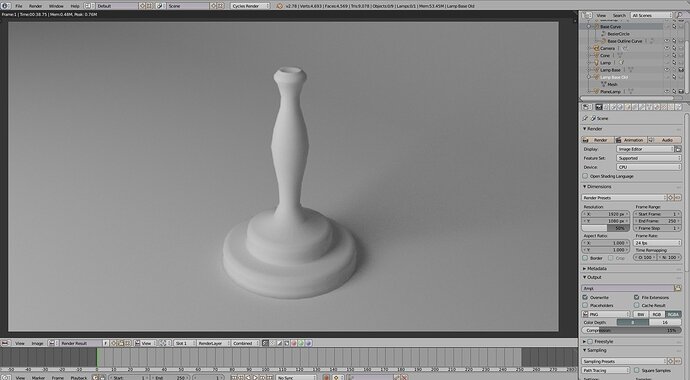The image size is (690, 380).
Task: Enable Open Shading Language checkbox
Action: click(585, 176)
